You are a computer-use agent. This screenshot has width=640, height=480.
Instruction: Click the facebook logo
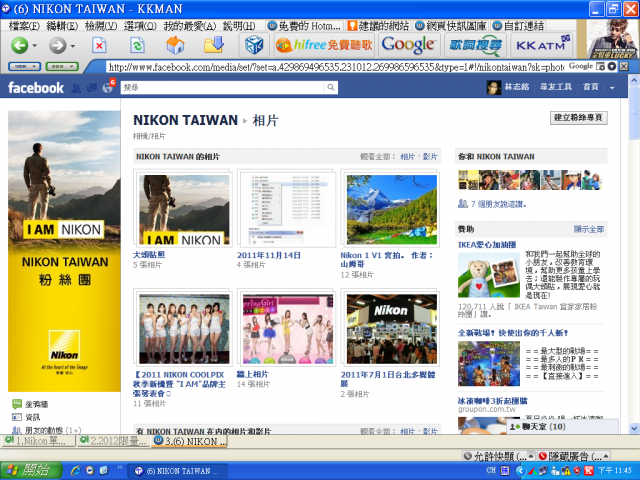[36, 87]
